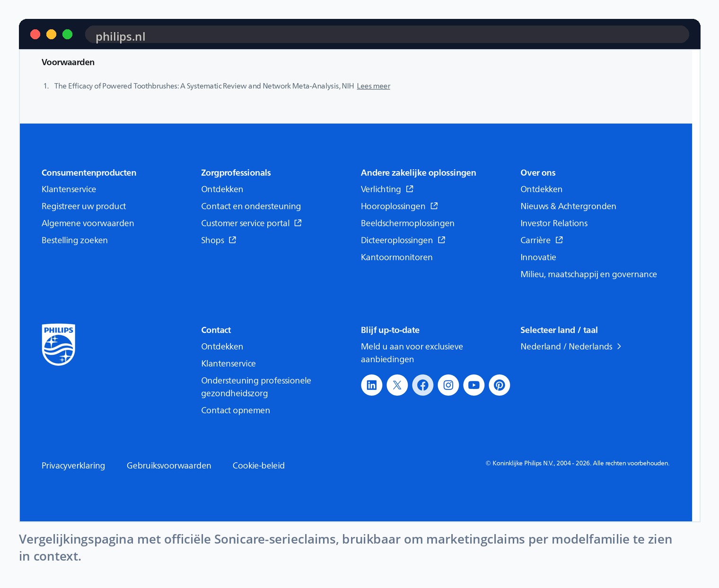Open Ondersteuning professionele gezondheidszorg link
This screenshot has width=719, height=588.
point(256,387)
